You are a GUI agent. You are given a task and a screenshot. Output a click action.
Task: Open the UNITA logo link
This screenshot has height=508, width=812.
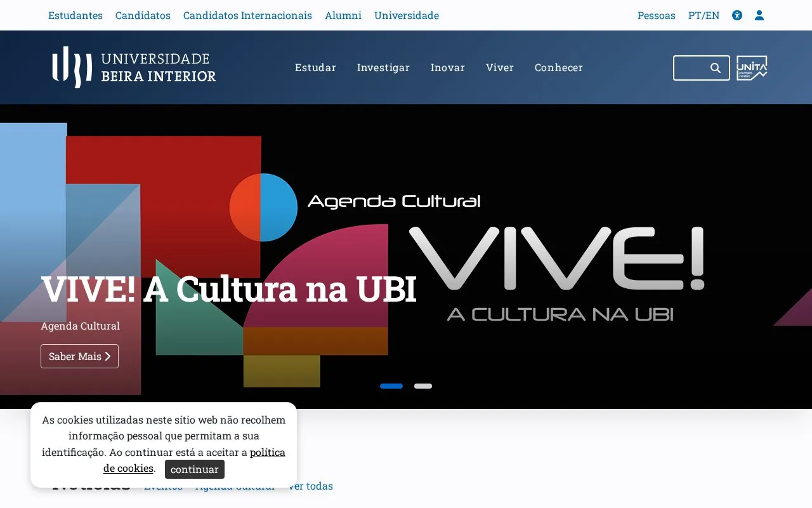pos(752,68)
